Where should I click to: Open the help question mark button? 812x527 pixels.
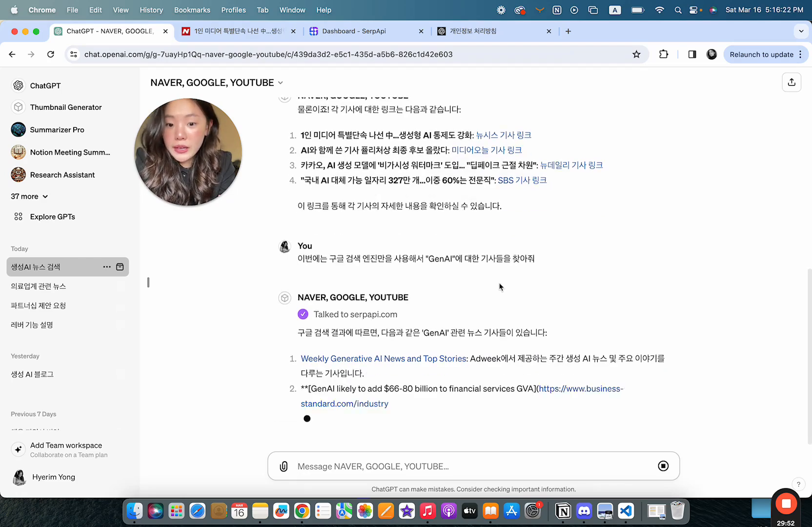click(798, 484)
